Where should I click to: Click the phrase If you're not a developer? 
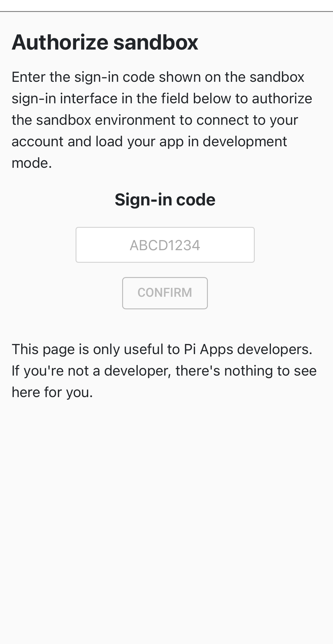(91, 371)
